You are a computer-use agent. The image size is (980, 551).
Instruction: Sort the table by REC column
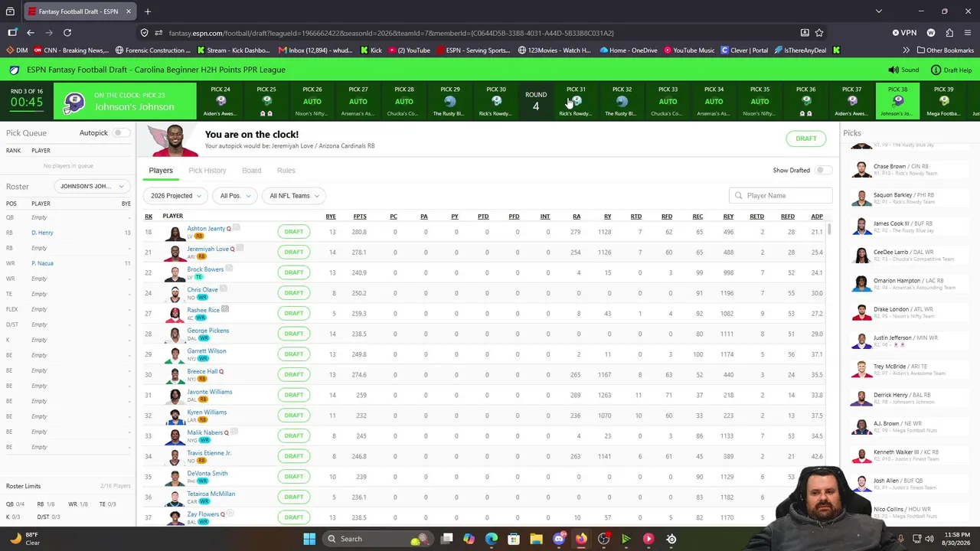coord(697,217)
